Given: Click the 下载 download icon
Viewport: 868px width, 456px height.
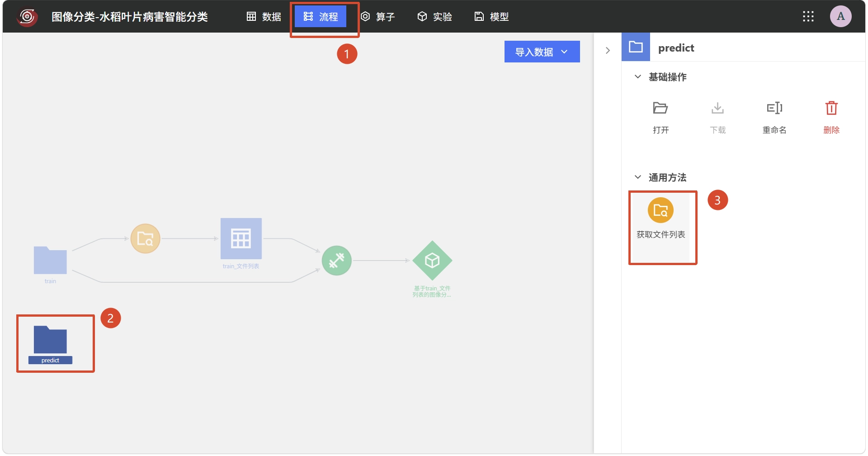Looking at the screenshot, I should [717, 108].
